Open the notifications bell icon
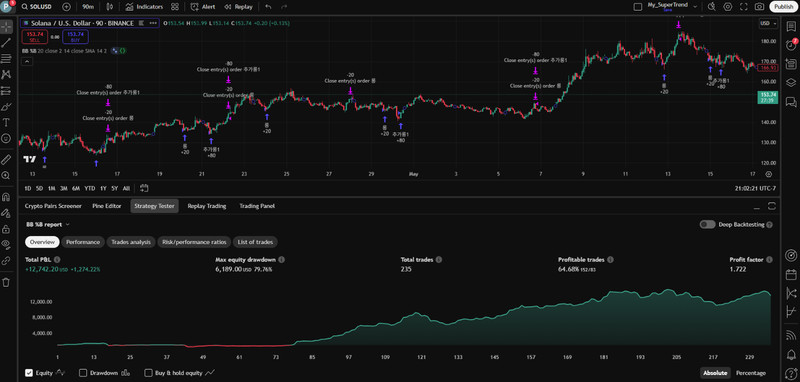Viewport: 800px width, 382px height. click(x=791, y=353)
